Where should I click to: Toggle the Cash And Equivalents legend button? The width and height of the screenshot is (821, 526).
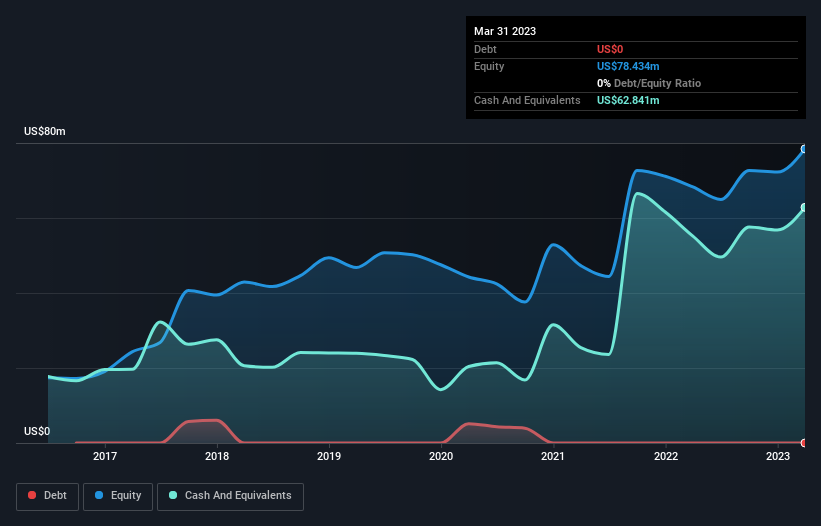230,496
